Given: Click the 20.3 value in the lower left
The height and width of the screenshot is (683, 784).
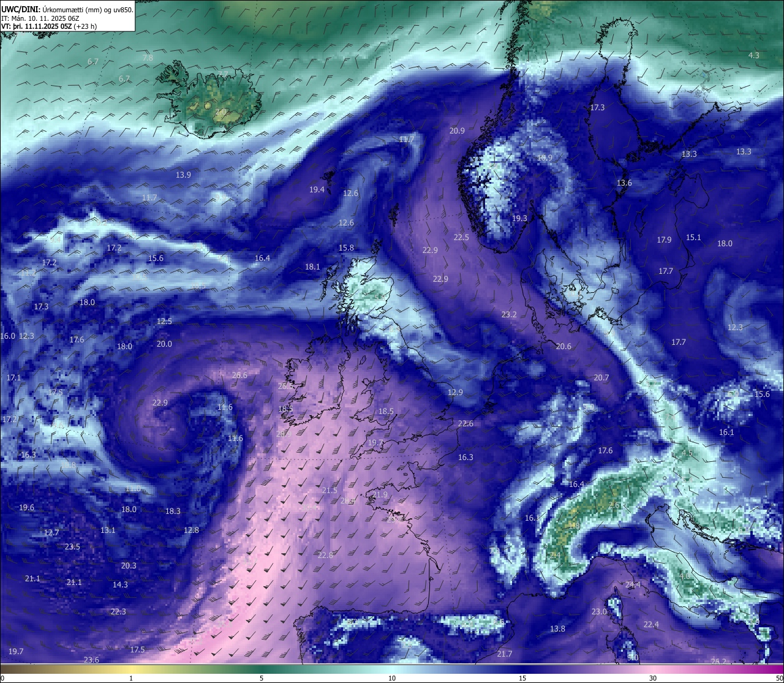Looking at the screenshot, I should 129,565.
